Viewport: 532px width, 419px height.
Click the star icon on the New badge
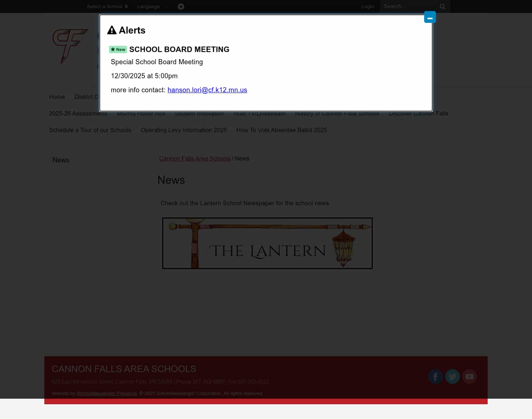tap(113, 49)
